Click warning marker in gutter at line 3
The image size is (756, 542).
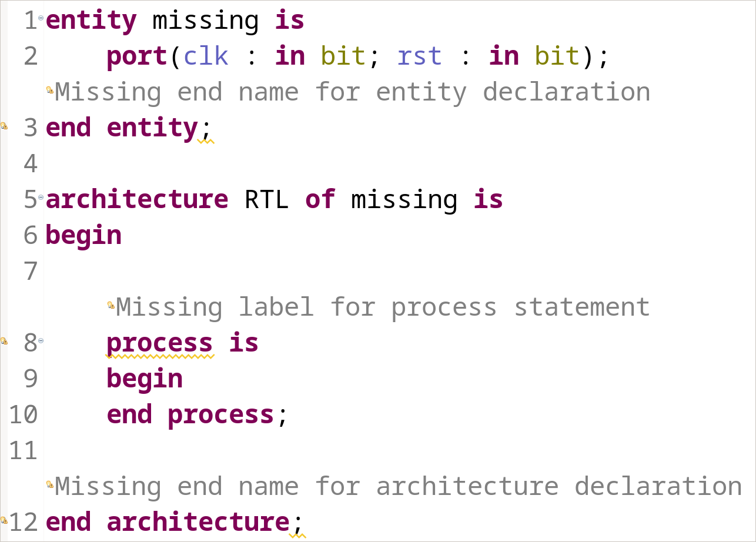pos(4,126)
